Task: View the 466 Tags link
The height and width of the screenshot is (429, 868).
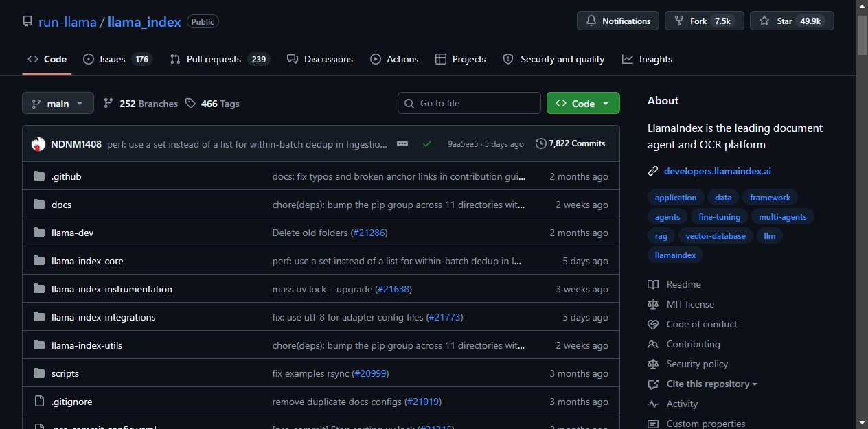Action: pyautogui.click(x=212, y=104)
